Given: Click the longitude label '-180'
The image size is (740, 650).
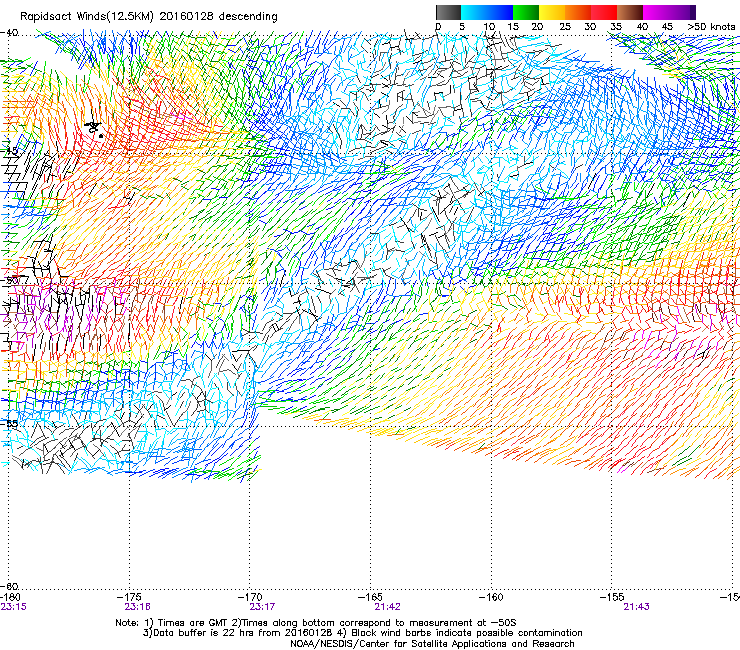Looking at the screenshot, I should tap(10, 598).
